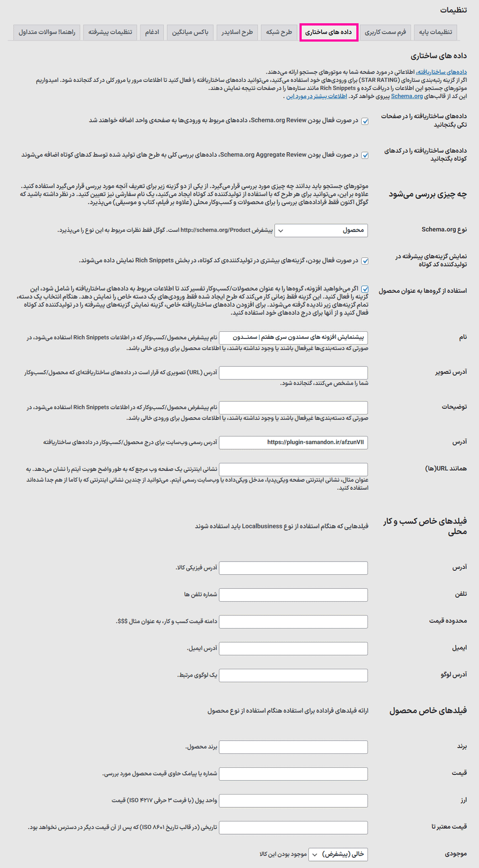Select the برند product brand field
This screenshot has height=868, width=479.
(x=293, y=747)
